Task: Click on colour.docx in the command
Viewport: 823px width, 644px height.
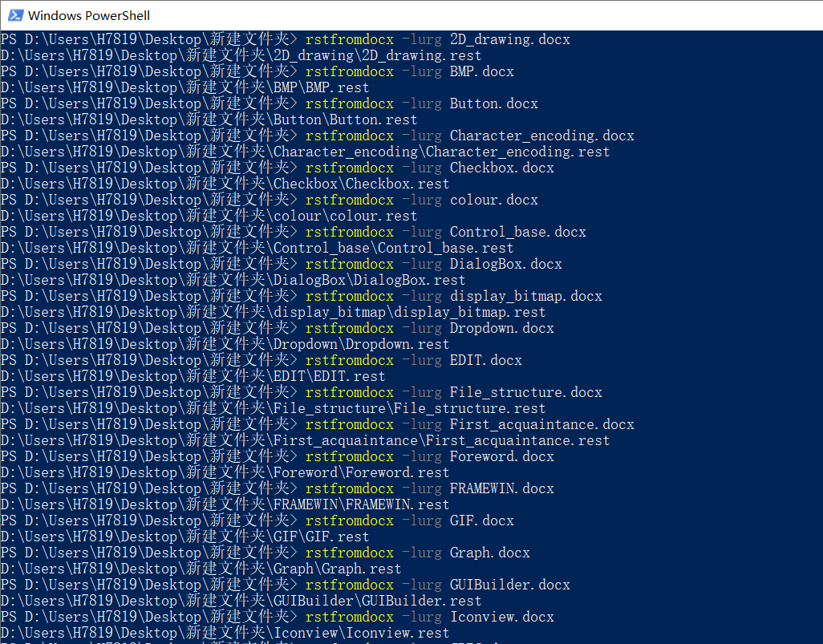Action: 493,200
